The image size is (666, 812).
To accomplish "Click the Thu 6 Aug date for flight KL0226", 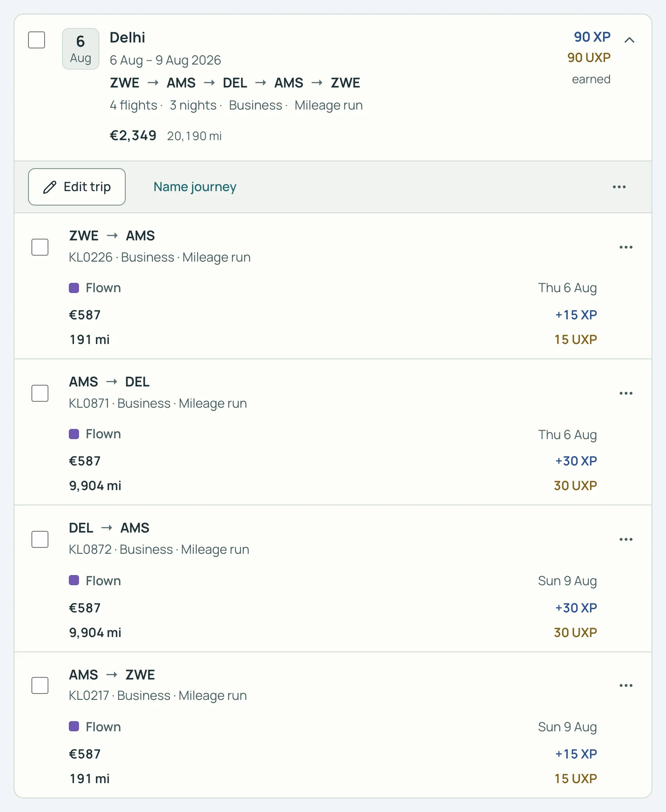I will click(567, 288).
